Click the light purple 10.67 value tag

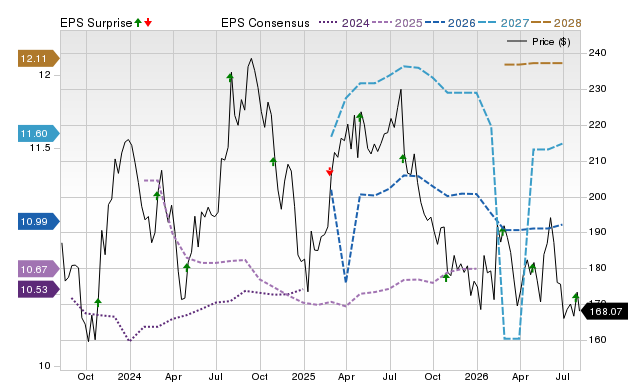click(x=38, y=269)
